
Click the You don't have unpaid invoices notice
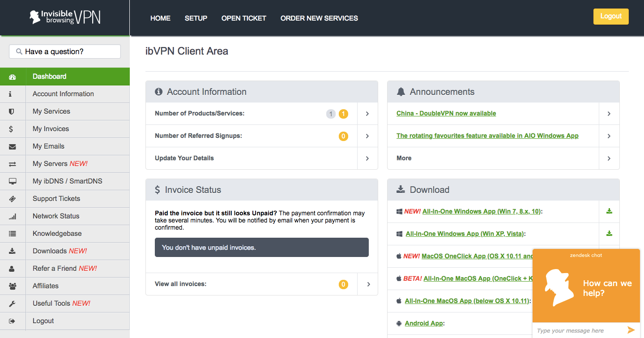pyautogui.click(x=262, y=248)
